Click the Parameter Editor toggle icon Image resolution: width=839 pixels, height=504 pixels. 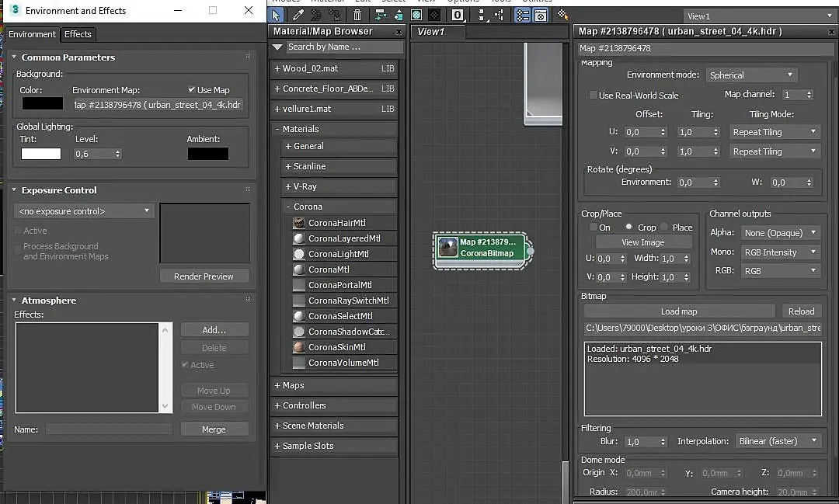pos(540,15)
